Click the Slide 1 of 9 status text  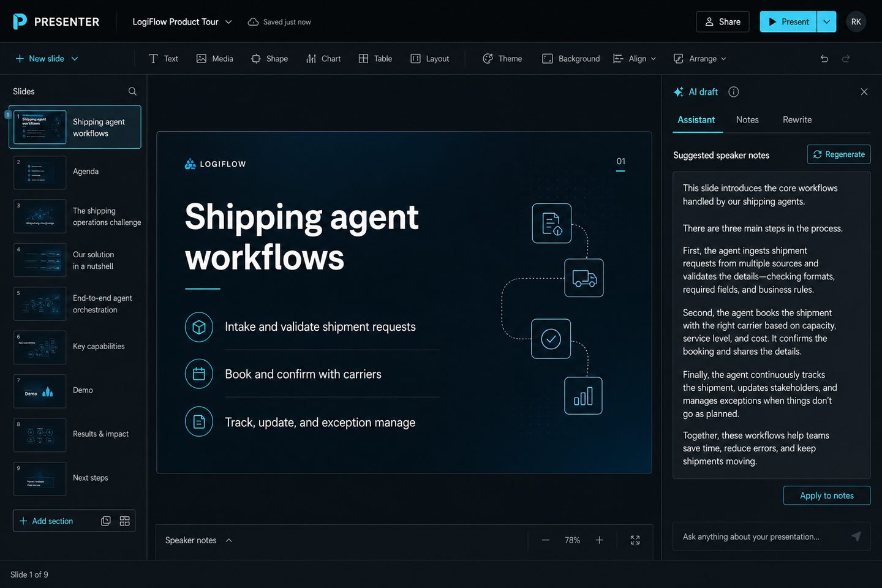pos(29,575)
